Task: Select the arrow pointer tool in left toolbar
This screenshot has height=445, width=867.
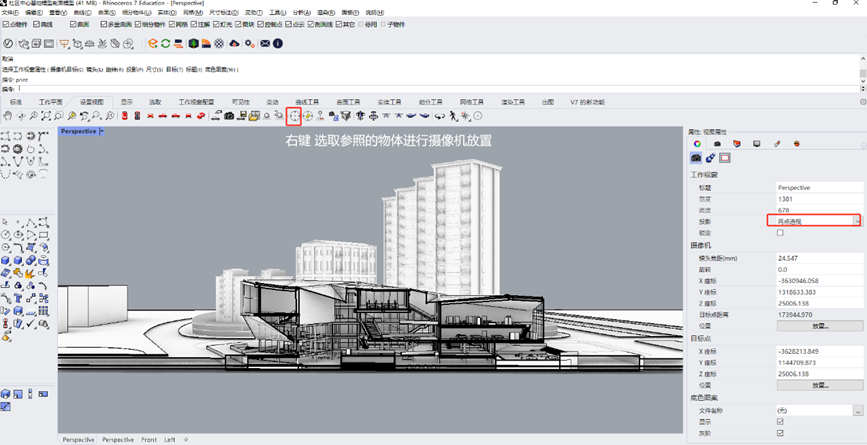Action: point(5,222)
